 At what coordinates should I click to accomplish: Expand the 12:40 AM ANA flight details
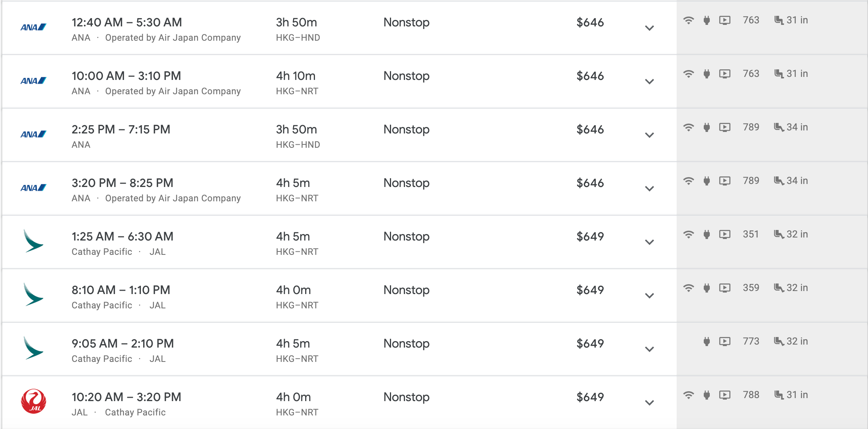[649, 28]
